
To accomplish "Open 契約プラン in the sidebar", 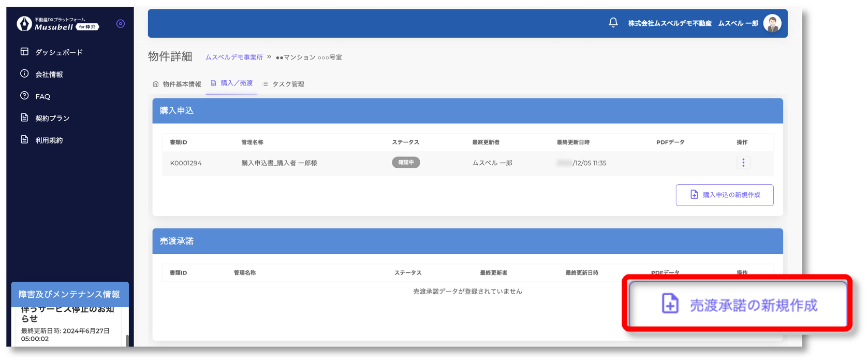I will [52, 118].
